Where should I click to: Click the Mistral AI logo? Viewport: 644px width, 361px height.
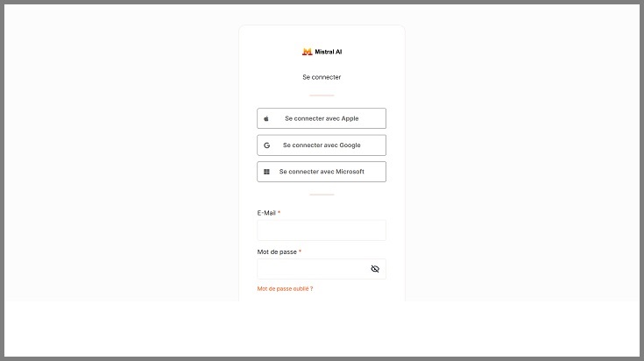tap(322, 52)
